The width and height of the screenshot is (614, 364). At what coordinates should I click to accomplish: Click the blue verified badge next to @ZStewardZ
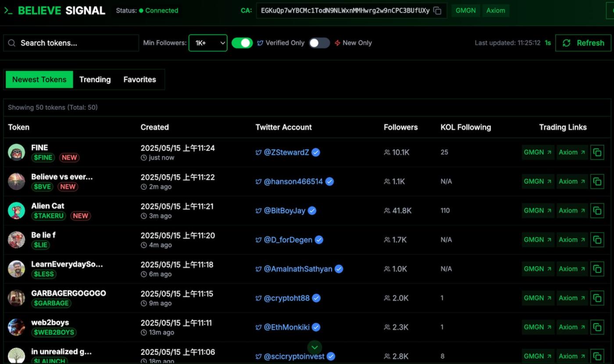click(x=315, y=152)
